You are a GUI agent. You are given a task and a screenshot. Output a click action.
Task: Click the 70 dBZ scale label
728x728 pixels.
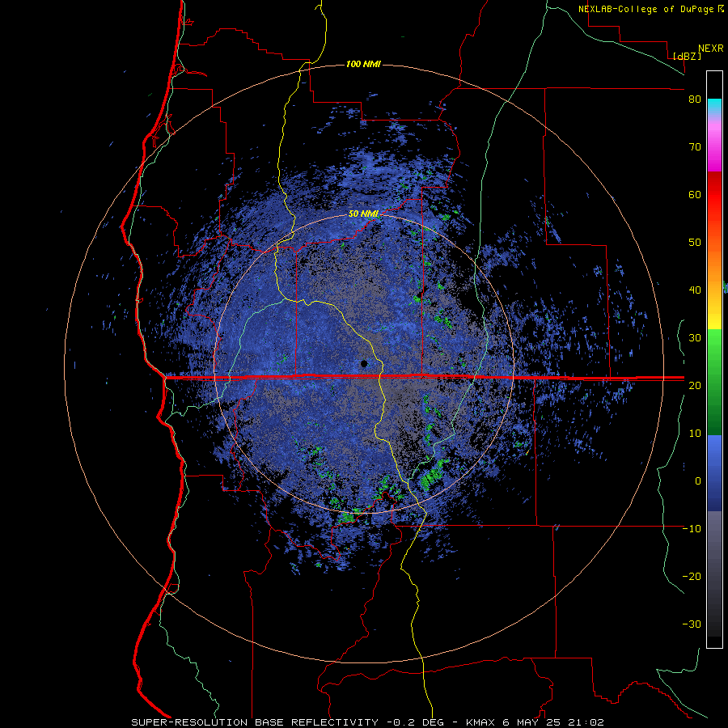695,146
